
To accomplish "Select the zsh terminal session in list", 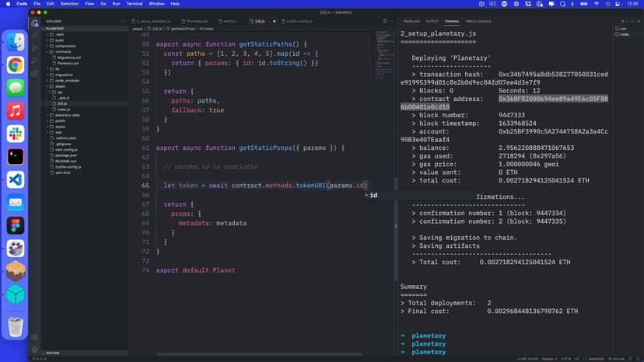I will [x=621, y=28].
